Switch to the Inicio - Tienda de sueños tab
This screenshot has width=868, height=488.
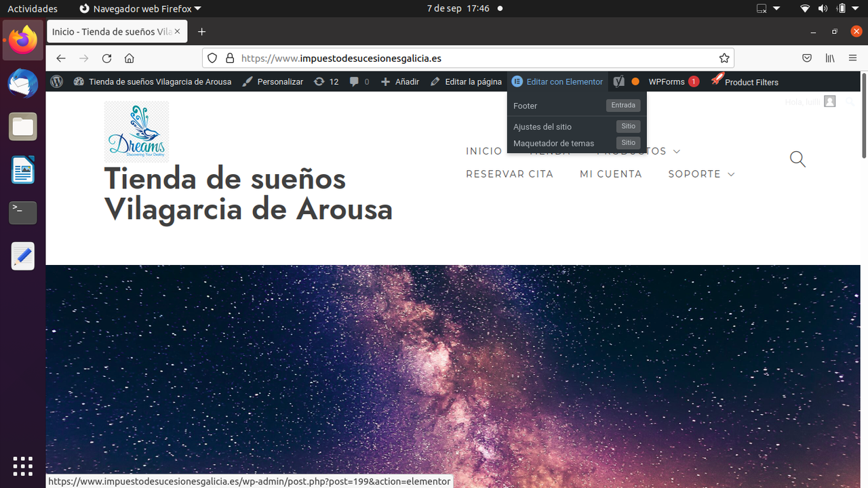(x=111, y=32)
